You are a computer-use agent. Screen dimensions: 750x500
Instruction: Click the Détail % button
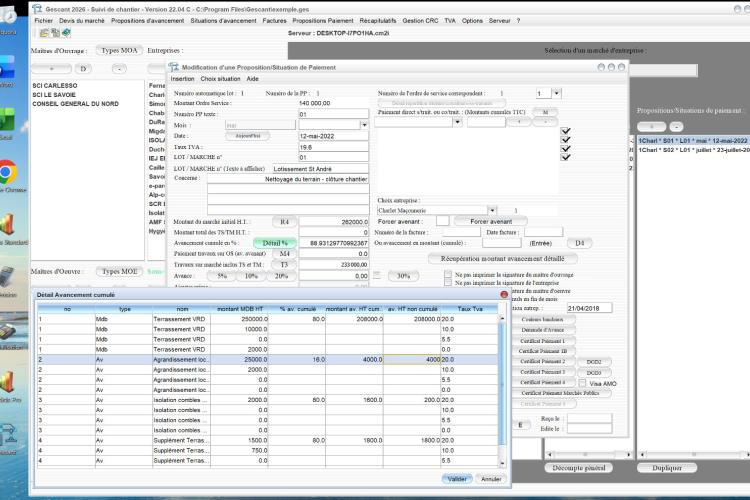[x=275, y=243]
